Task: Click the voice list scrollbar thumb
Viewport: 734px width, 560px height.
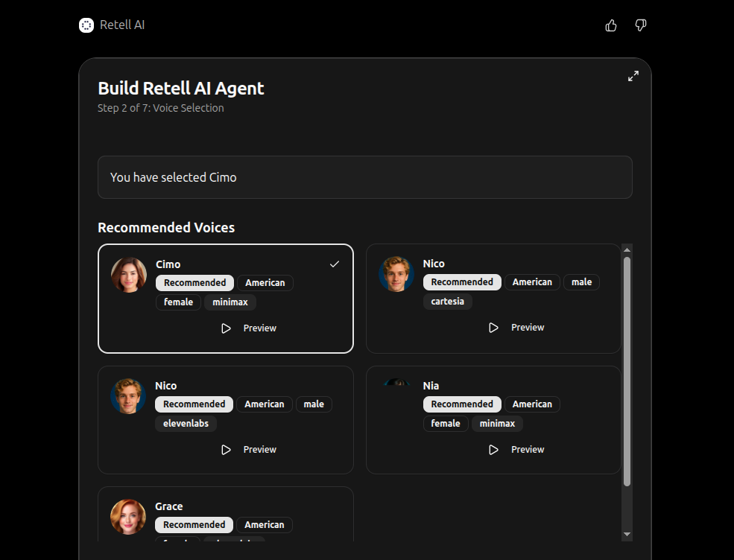Action: [627, 372]
